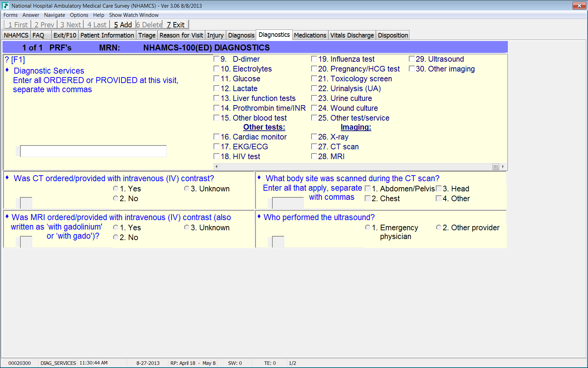Tick the HIV test checkbox
The height and width of the screenshot is (368, 588).
(217, 156)
